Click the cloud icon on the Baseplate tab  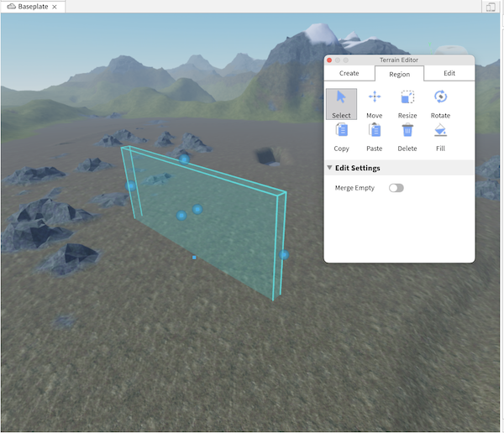[12, 7]
